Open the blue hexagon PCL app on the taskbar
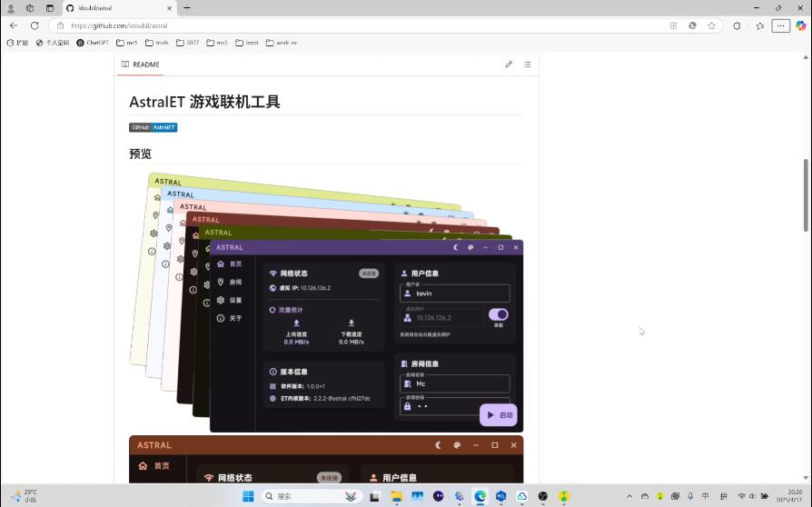This screenshot has height=507, width=812. [500, 496]
